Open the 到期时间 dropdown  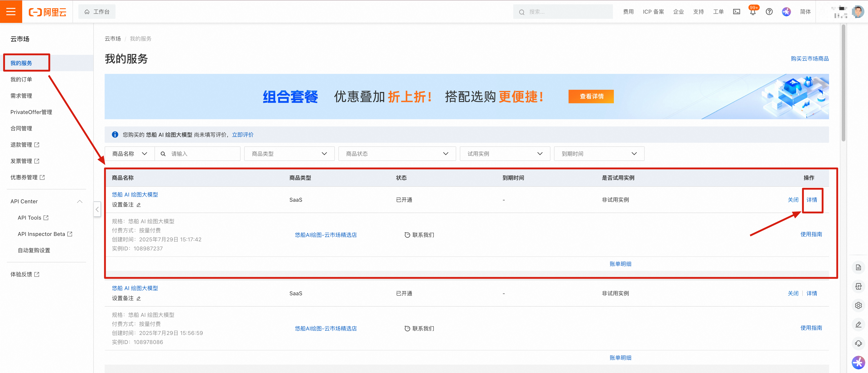point(599,154)
